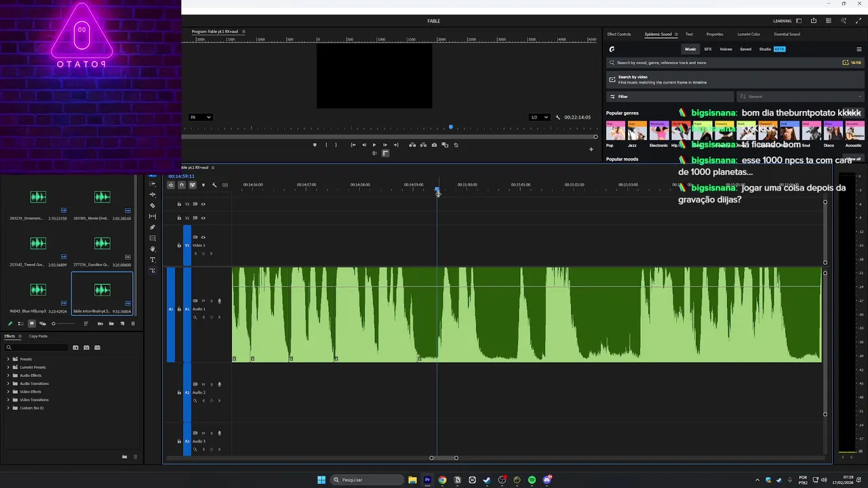Delete selected project item with trash icon
Screen dimensions: 868x488
(133, 323)
